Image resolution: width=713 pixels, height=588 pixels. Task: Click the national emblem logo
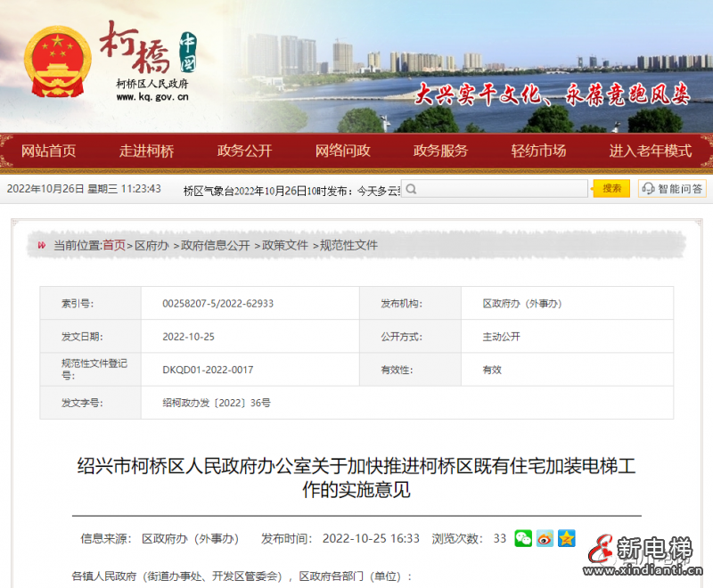tap(59, 61)
